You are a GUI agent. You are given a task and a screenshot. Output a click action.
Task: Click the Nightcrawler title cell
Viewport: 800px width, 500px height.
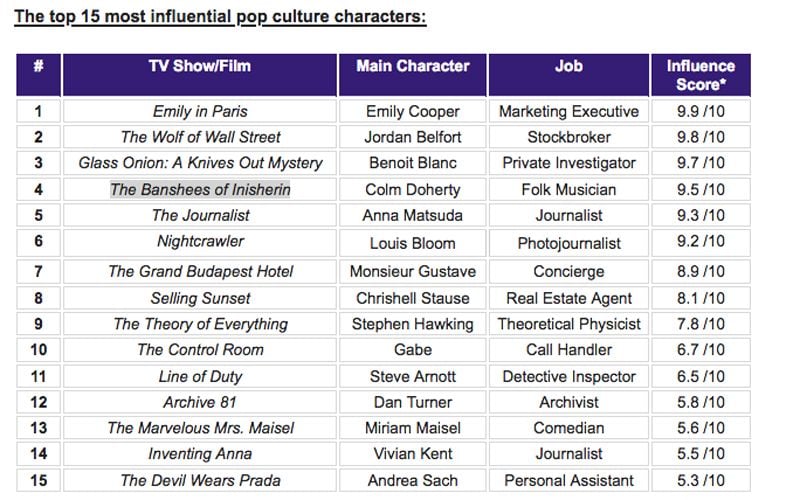(199, 243)
